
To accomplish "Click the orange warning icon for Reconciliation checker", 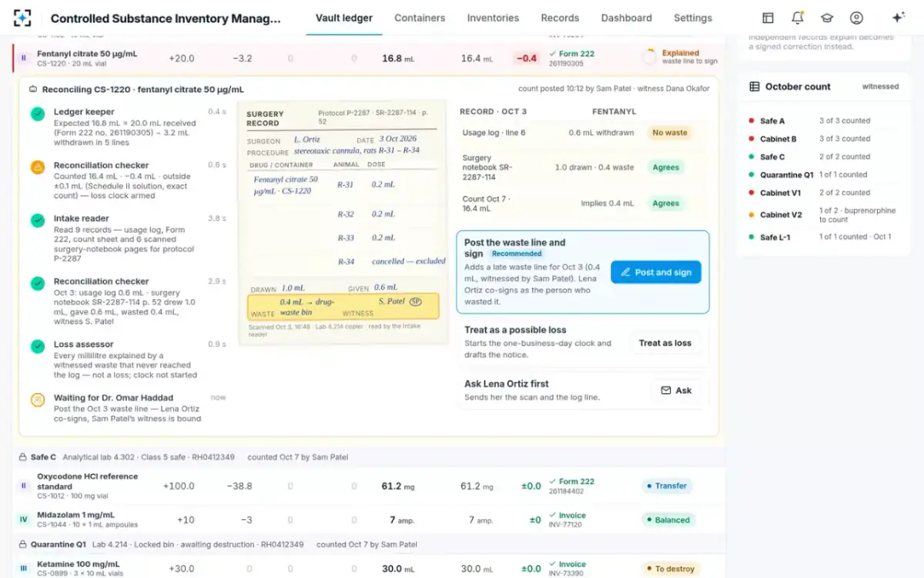I will (37, 167).
